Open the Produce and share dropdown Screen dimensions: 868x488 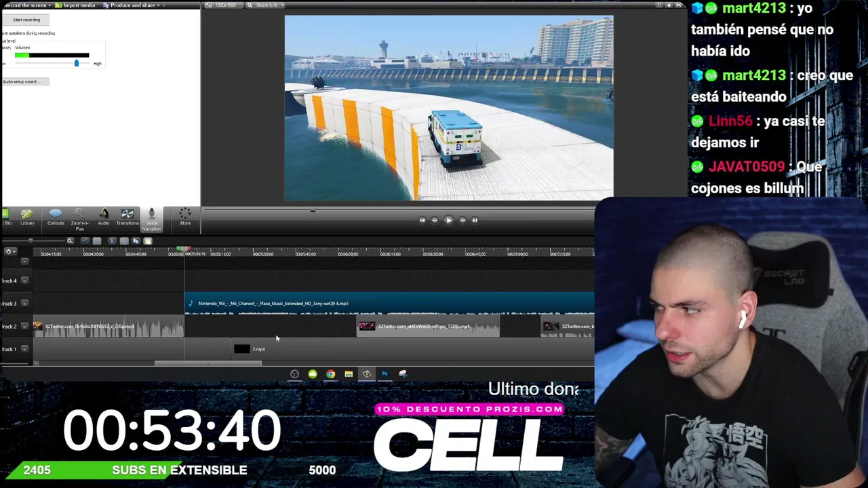(132, 5)
